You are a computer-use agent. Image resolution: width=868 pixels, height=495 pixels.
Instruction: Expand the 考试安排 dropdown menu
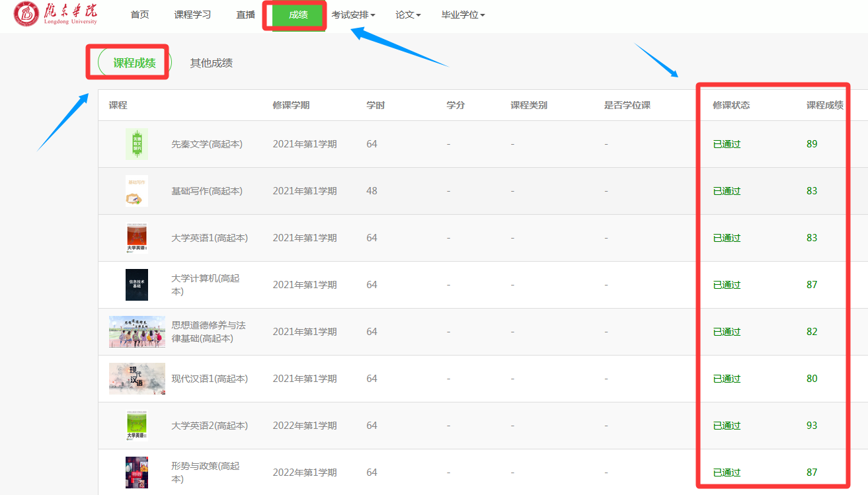pyautogui.click(x=353, y=15)
